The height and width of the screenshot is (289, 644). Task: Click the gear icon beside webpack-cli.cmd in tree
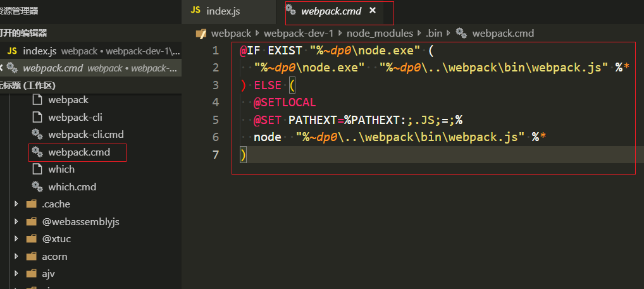[37, 134]
